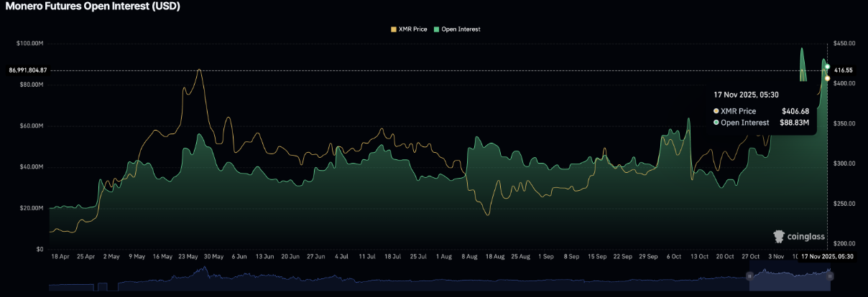Toggle the Open Interest legend series
Viewport: 868px width, 297px height.
pyautogui.click(x=461, y=29)
